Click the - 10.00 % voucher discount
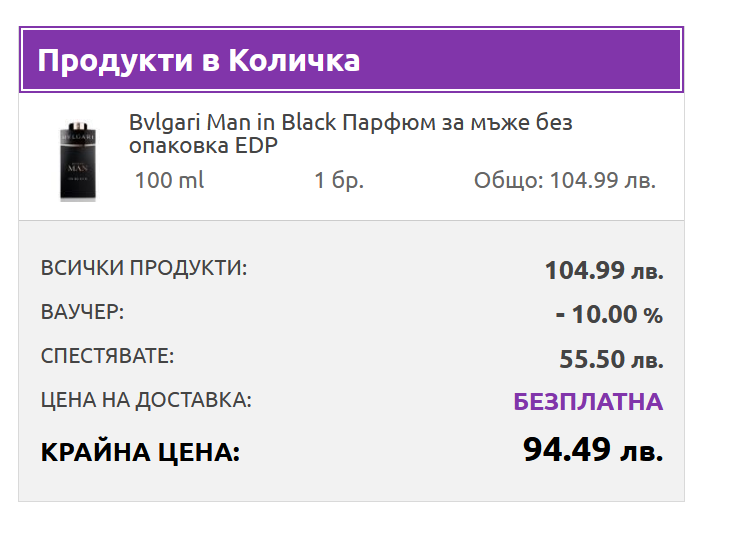This screenshot has height=545, width=729. click(x=609, y=315)
